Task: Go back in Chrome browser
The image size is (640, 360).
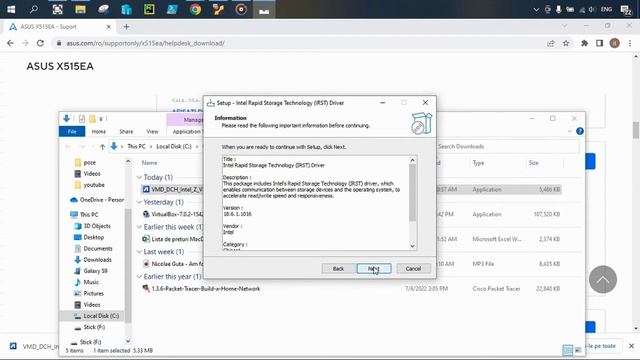Action: point(10,43)
